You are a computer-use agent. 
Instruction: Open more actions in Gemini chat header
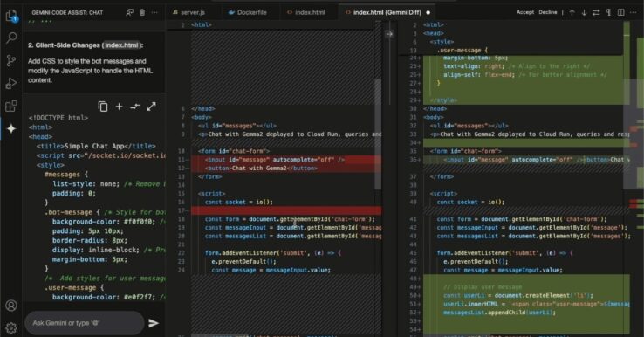point(154,12)
